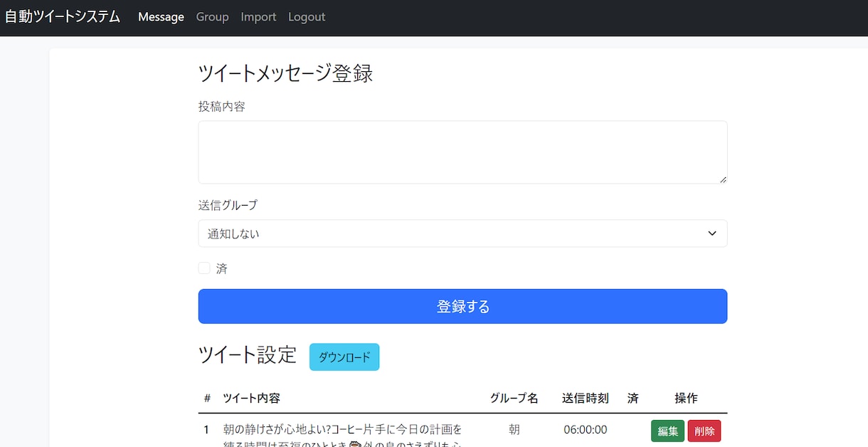The image size is (868, 447).
Task: Click the ツイートメッセージ登録 heading
Action: point(285,73)
